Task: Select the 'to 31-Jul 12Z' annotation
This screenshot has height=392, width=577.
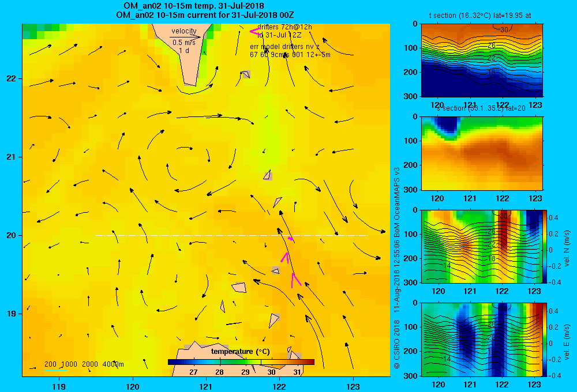Action: click(x=279, y=35)
